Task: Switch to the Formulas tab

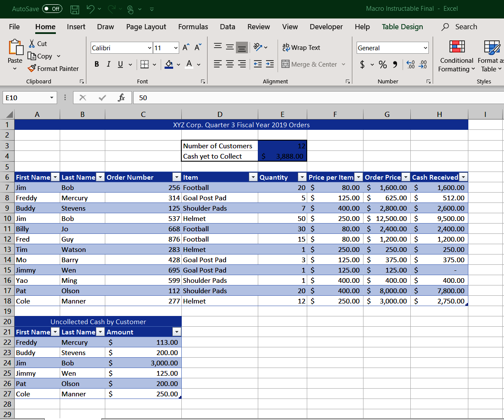Action: click(x=193, y=27)
